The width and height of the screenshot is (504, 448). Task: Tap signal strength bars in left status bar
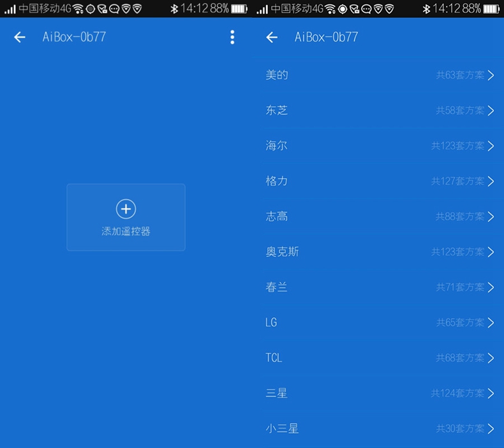pyautogui.click(x=10, y=10)
